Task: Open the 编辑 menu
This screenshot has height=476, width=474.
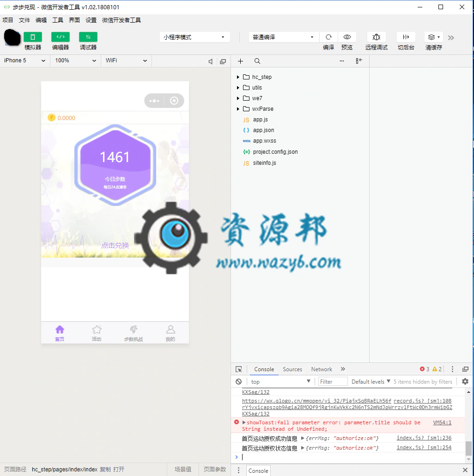Action: point(41,20)
